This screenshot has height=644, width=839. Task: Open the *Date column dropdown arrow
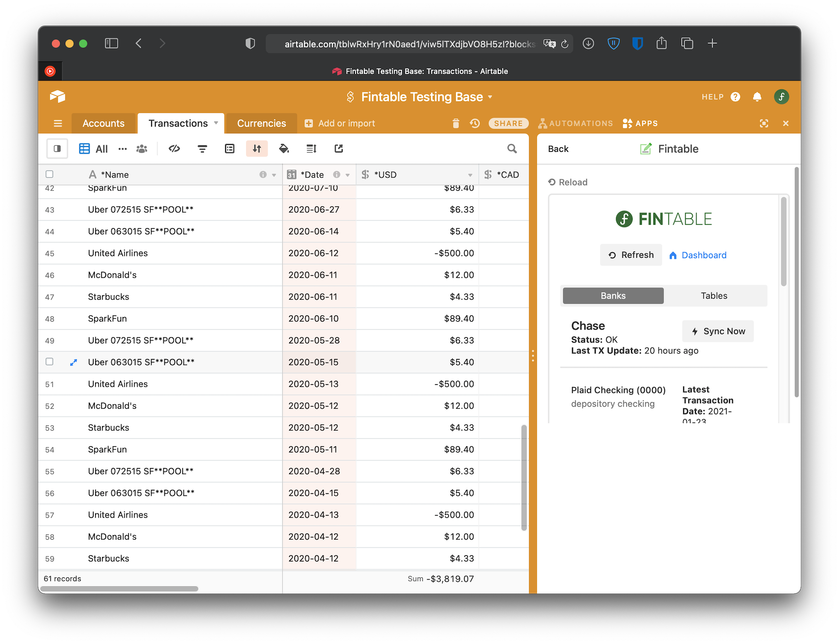pos(348,175)
